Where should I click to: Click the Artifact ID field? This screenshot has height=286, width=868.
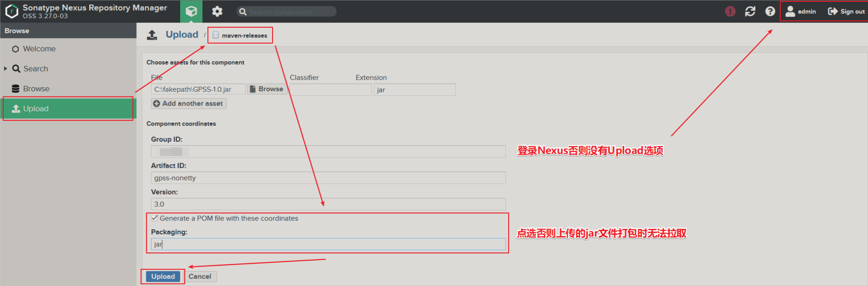coord(328,178)
